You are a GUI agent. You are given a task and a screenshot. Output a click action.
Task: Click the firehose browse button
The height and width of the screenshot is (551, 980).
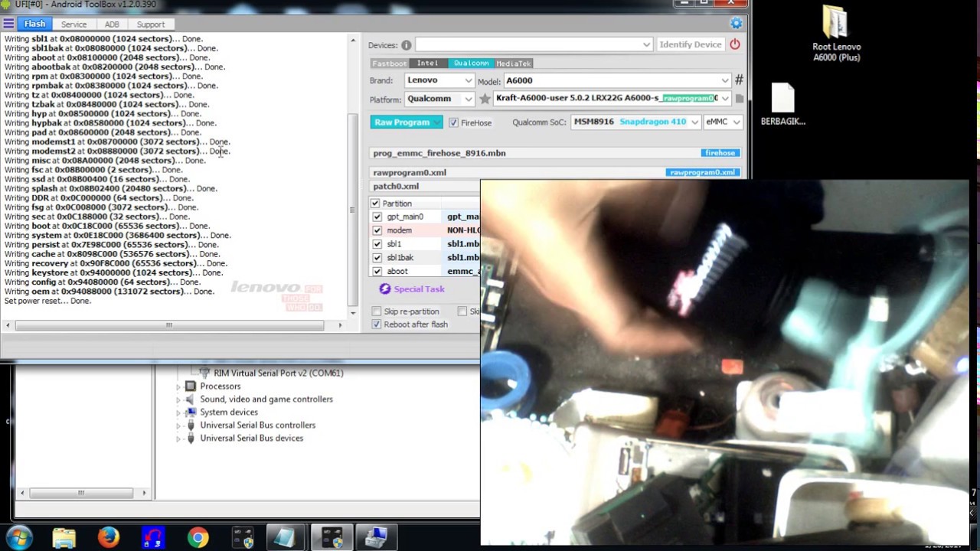coord(720,153)
